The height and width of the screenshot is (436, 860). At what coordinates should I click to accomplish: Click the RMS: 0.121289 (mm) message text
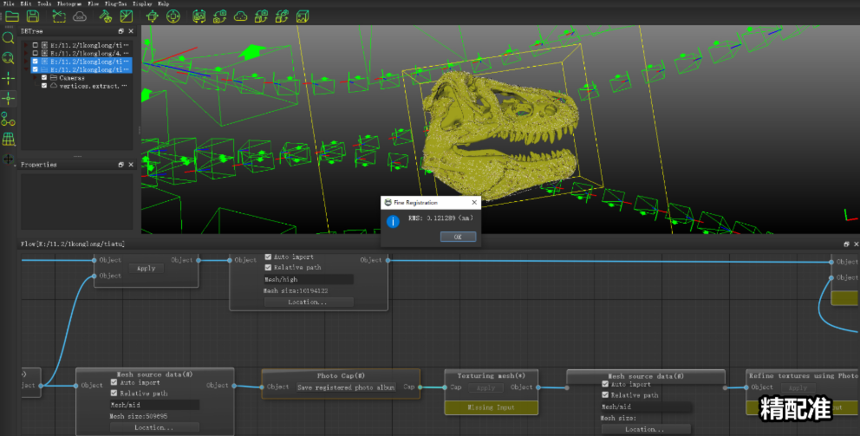(x=440, y=218)
